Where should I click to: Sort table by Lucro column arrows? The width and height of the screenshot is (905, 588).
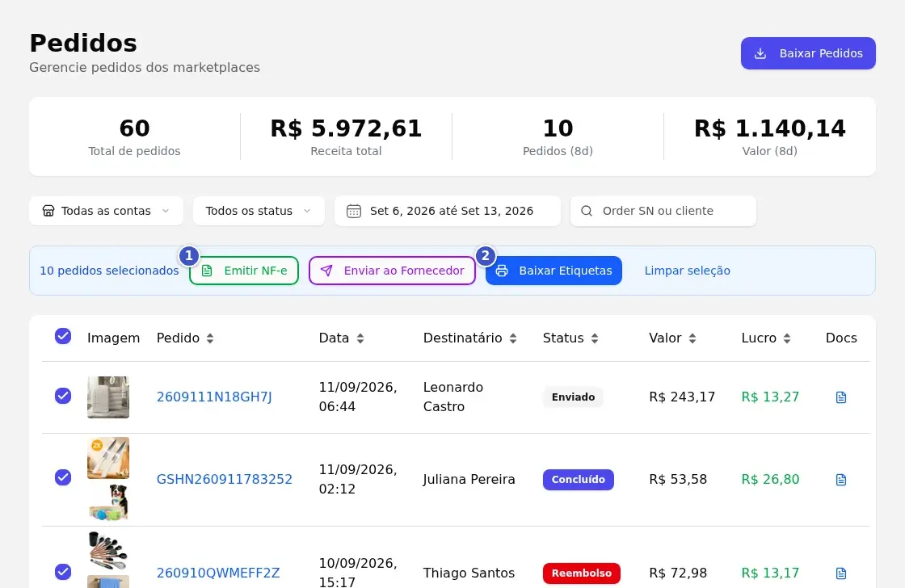point(787,338)
